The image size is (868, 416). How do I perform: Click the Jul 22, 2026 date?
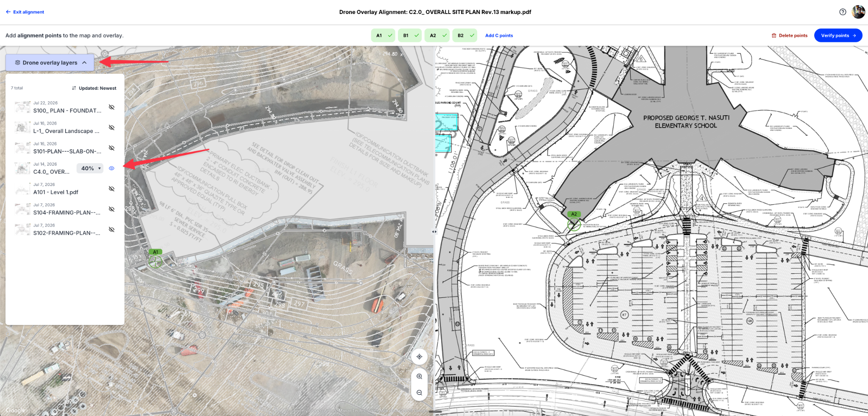45,103
